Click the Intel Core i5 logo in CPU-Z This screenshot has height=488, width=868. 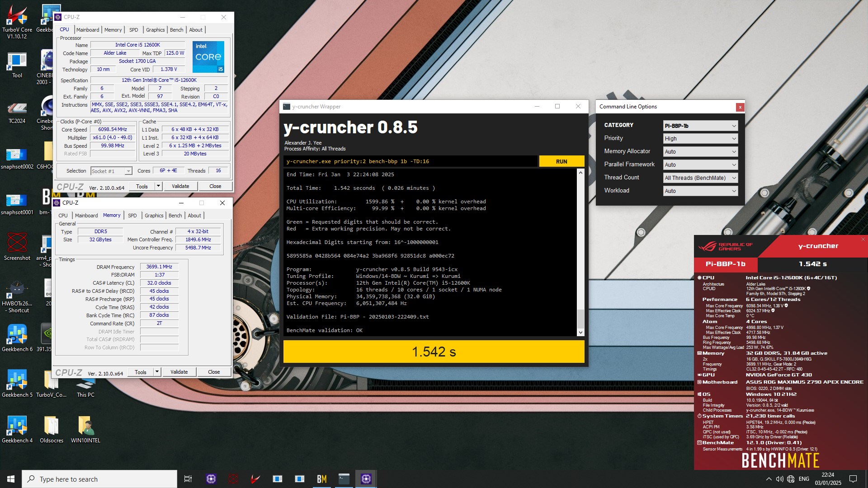tap(208, 57)
